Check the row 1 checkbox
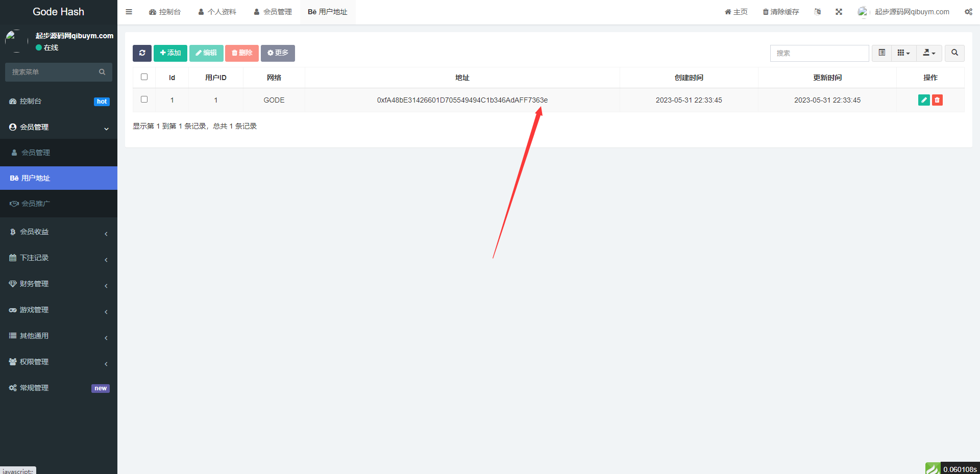Image resolution: width=980 pixels, height=474 pixels. pos(144,99)
